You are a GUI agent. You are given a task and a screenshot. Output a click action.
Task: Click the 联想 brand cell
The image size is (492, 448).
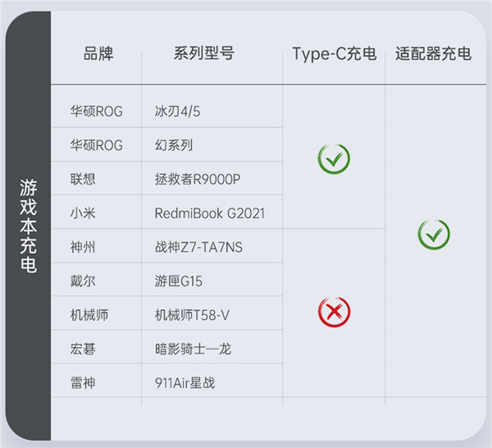84,179
